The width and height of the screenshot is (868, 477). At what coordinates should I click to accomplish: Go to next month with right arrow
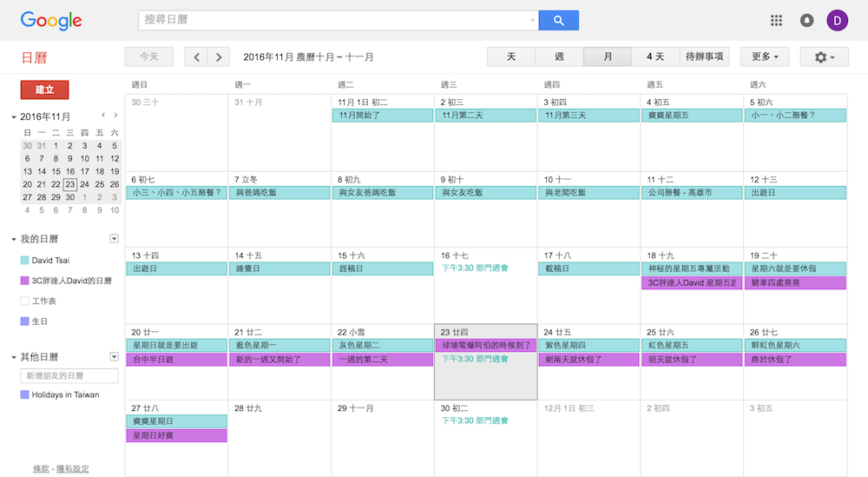[219, 57]
